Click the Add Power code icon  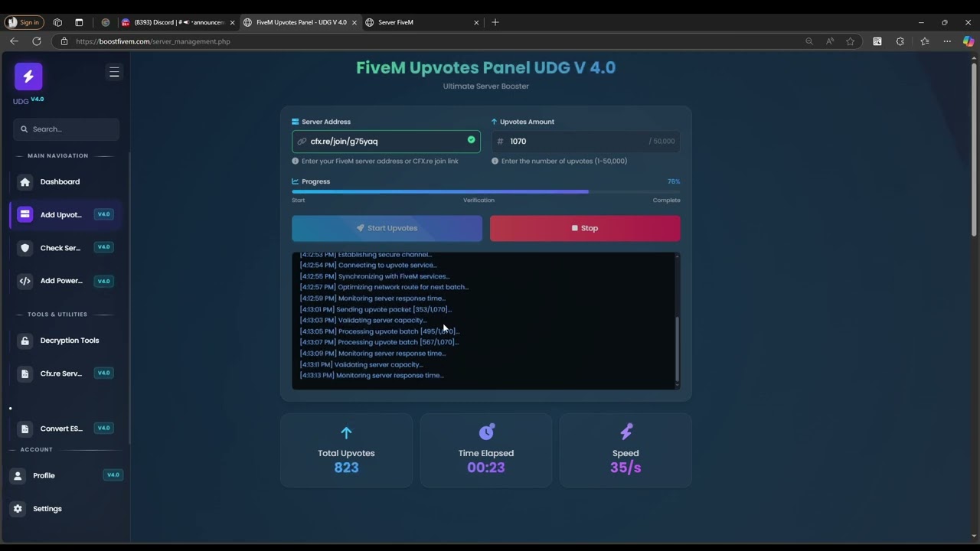click(x=24, y=281)
